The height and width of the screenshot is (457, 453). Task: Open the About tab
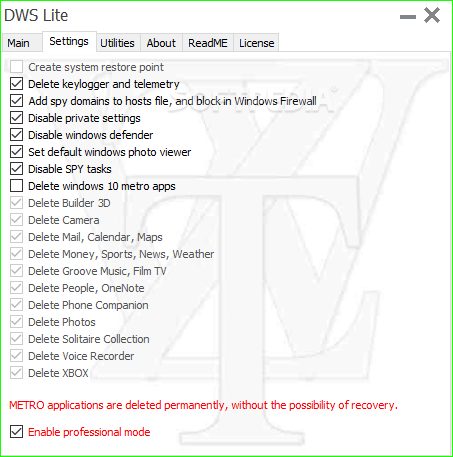pyautogui.click(x=161, y=43)
